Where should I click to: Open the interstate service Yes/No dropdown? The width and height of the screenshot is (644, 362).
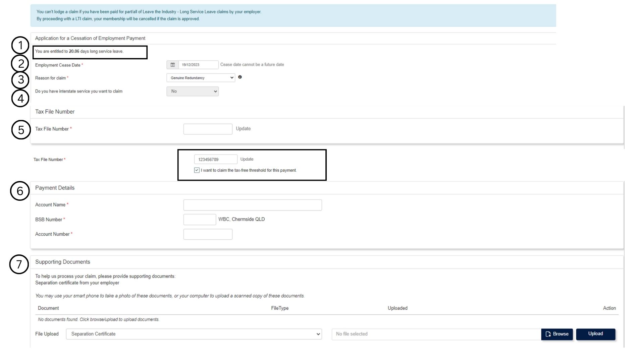point(193,91)
